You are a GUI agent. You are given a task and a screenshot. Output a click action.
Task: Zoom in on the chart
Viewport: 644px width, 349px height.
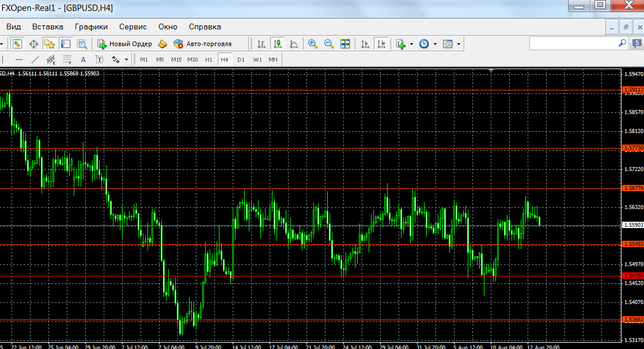(313, 44)
